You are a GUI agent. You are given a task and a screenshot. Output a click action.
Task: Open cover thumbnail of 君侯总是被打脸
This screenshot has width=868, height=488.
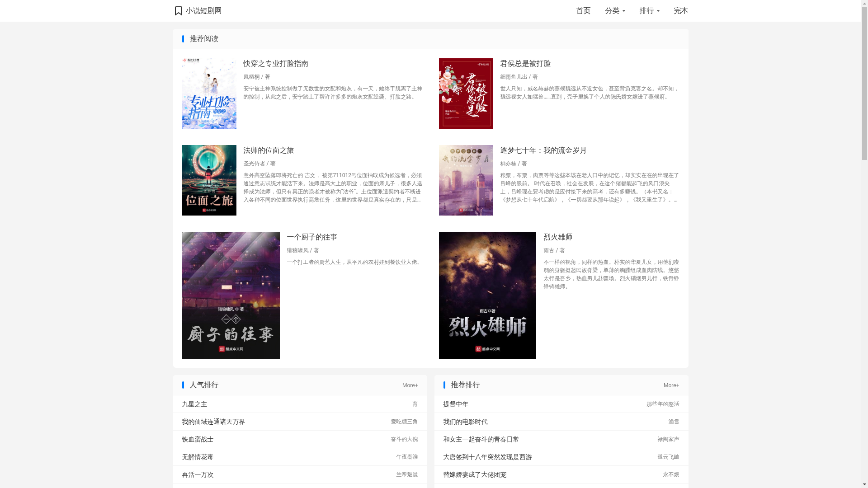[466, 94]
